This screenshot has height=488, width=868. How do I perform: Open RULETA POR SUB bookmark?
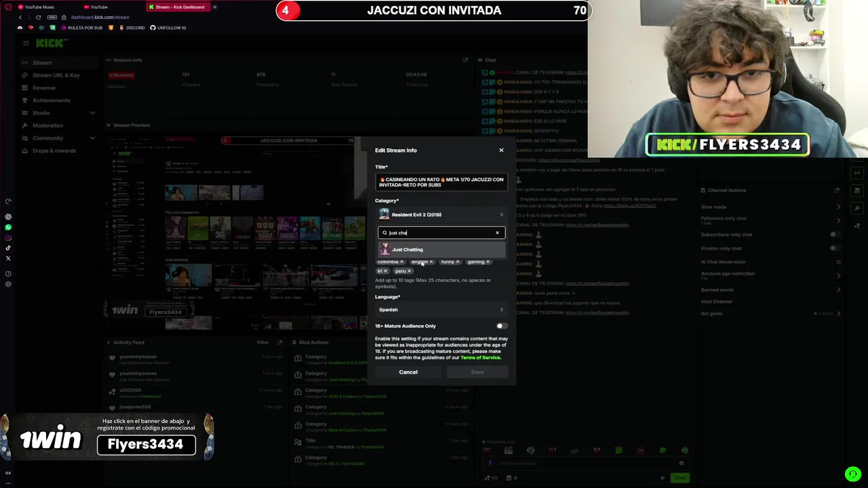81,28
